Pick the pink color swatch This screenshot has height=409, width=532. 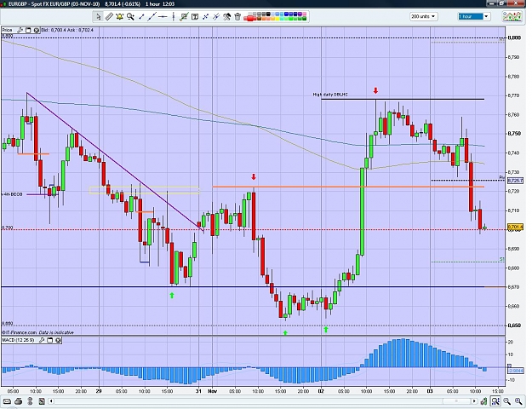tap(305, 14)
